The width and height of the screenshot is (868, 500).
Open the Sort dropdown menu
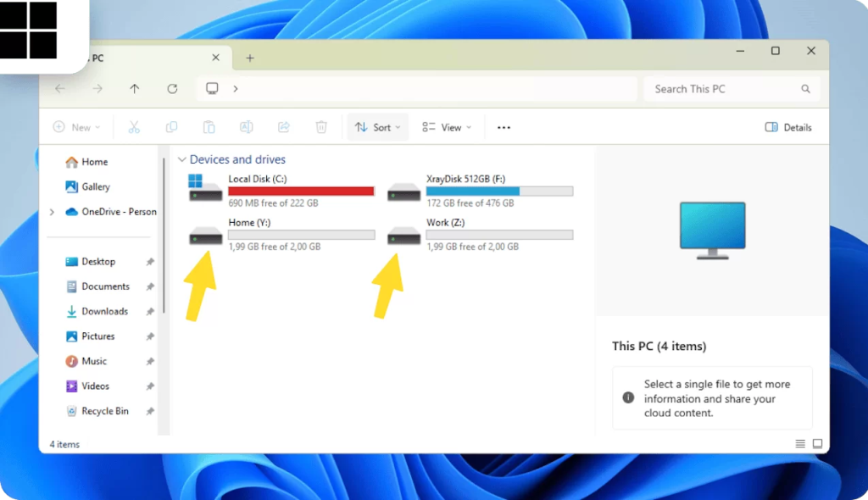click(378, 127)
